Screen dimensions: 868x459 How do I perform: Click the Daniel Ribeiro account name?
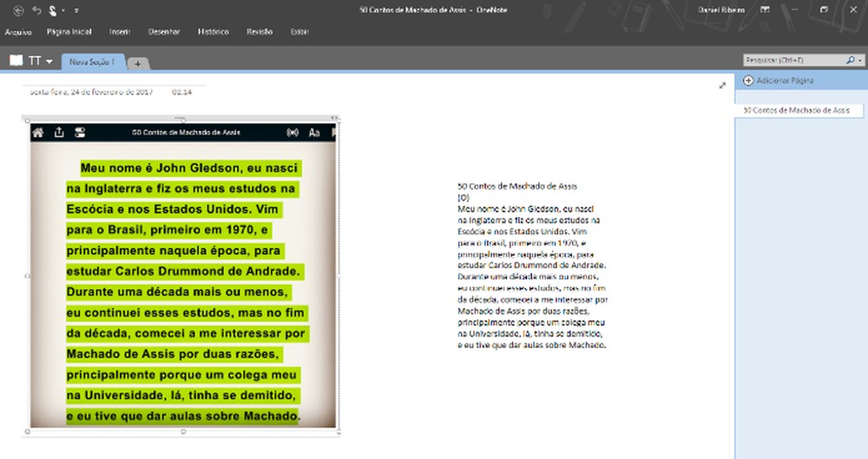coord(721,10)
